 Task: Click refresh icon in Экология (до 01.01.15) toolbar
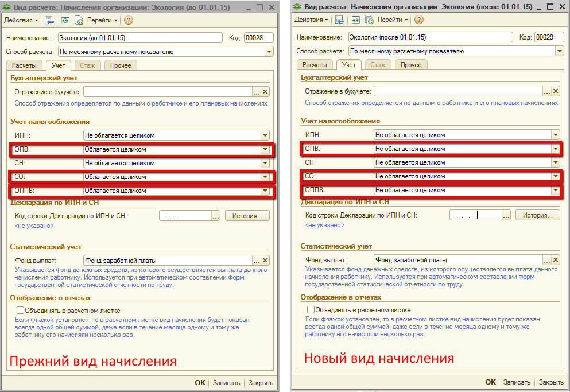[65, 20]
